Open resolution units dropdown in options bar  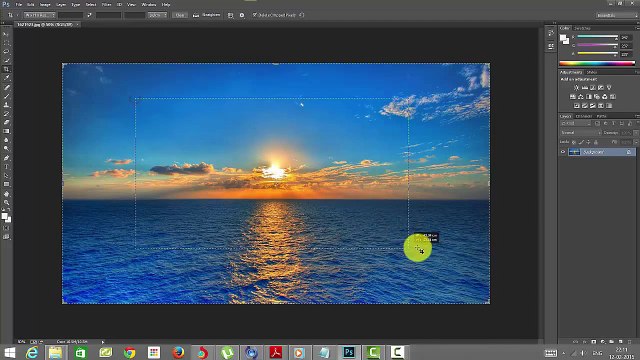[x=158, y=15]
